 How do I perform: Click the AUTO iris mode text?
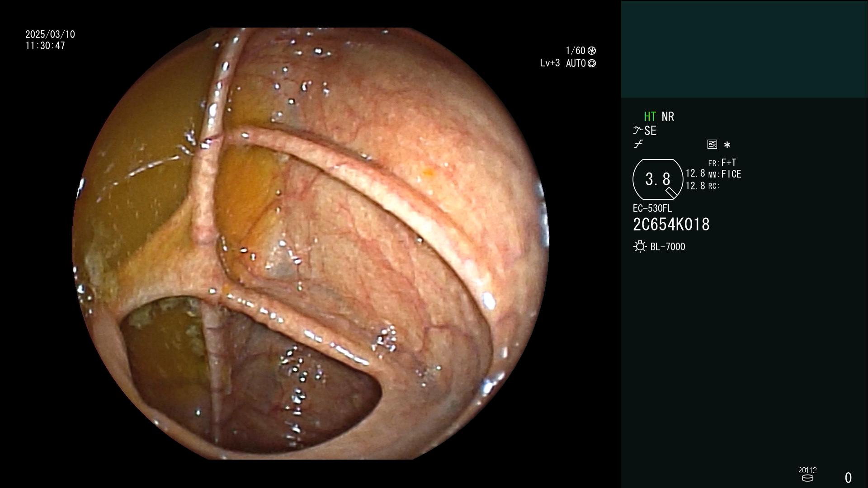pos(576,63)
